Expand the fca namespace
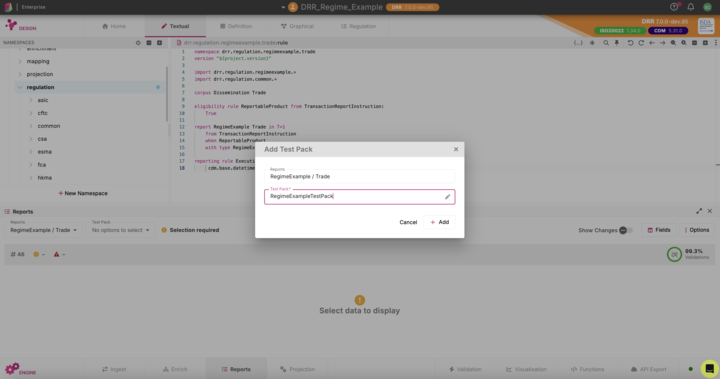This screenshot has width=720, height=379. click(31, 164)
